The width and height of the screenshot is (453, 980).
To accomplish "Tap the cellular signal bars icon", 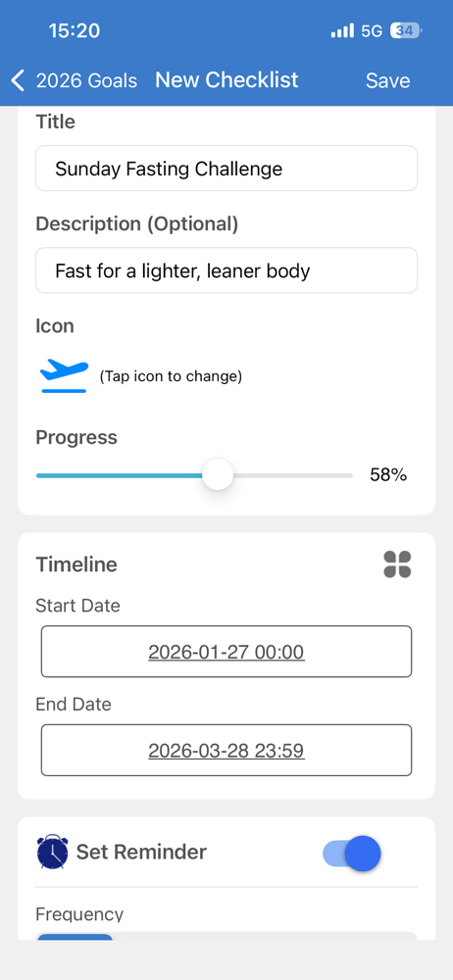I will click(342, 30).
